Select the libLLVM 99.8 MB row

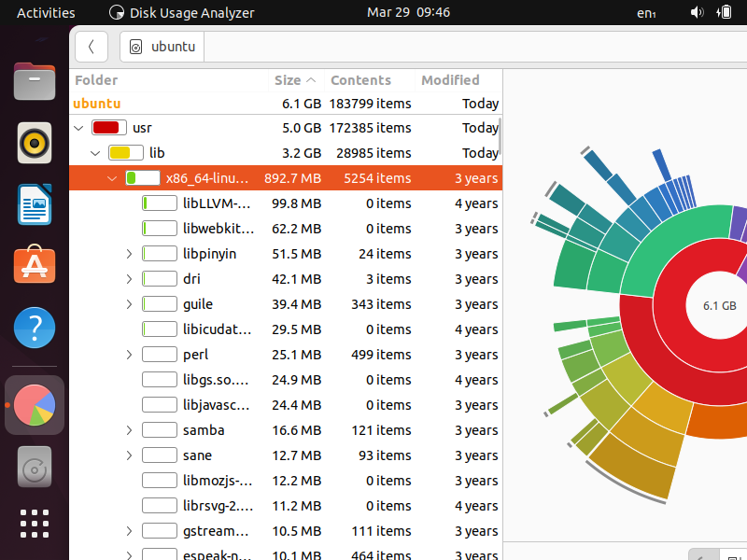[286, 203]
